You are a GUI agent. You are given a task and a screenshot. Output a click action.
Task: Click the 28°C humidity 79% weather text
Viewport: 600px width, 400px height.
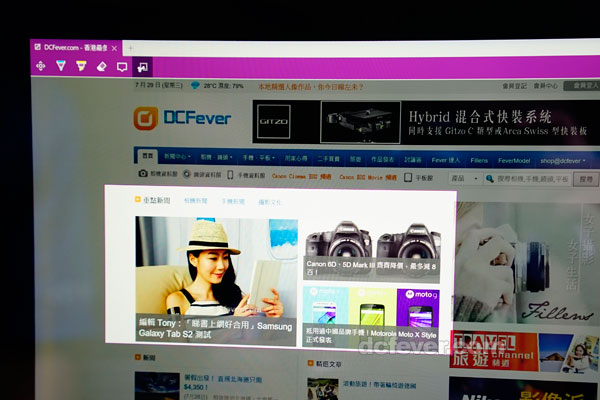(x=223, y=86)
